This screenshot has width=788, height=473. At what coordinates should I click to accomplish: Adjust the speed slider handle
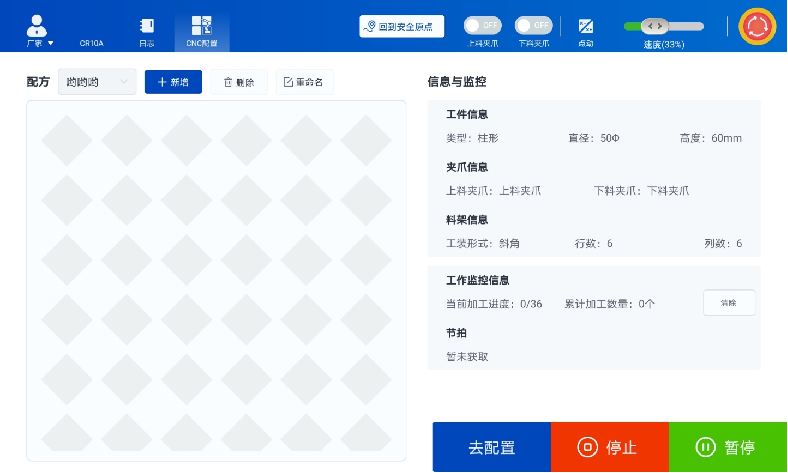pyautogui.click(x=654, y=26)
